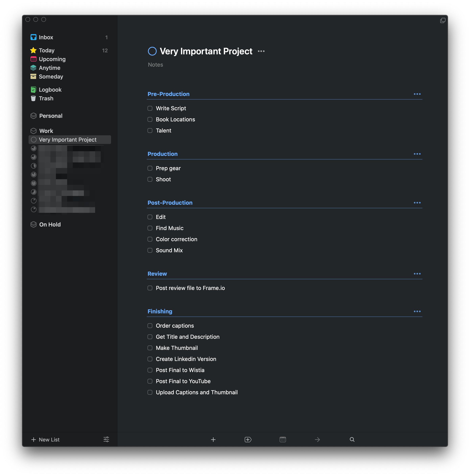Open new window icon at top right
This screenshot has width=470, height=476.
click(443, 20)
